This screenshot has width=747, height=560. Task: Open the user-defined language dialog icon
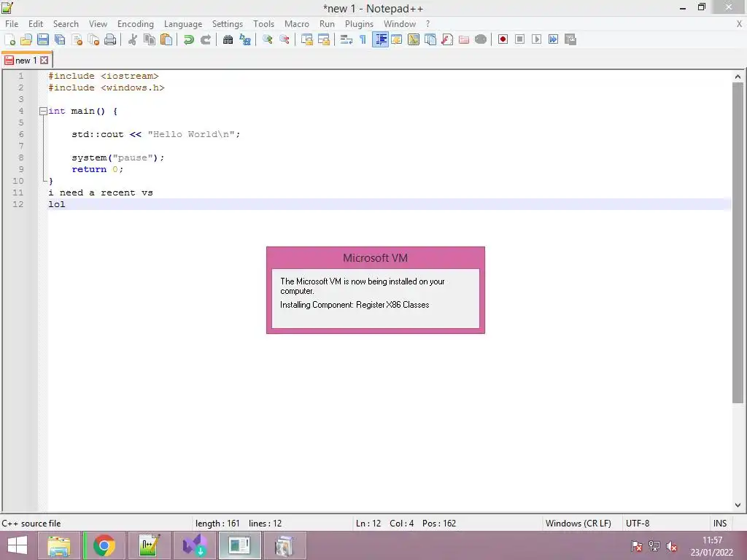396,39
